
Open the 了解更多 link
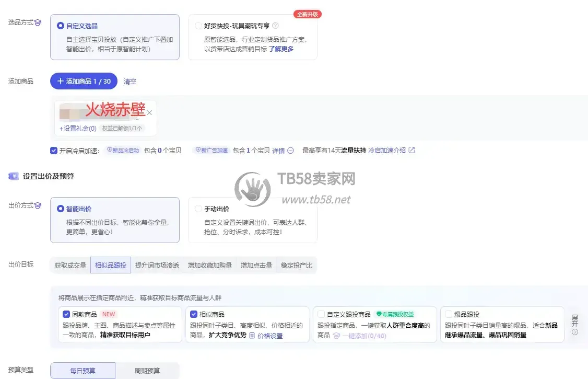(281, 49)
